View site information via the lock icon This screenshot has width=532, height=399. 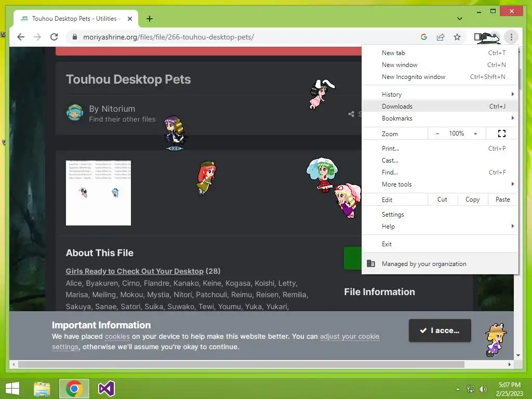coord(75,37)
